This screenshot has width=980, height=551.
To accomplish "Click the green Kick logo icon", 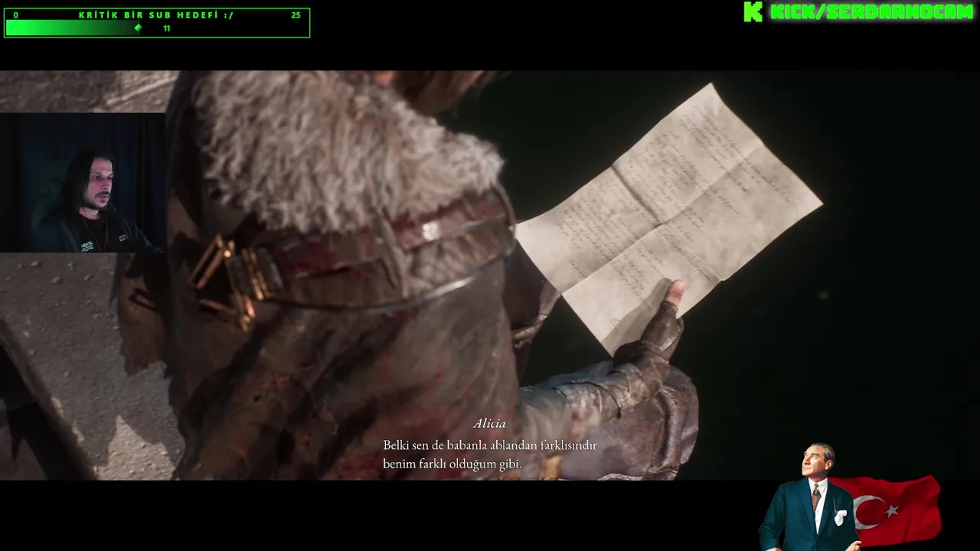I will click(x=753, y=11).
